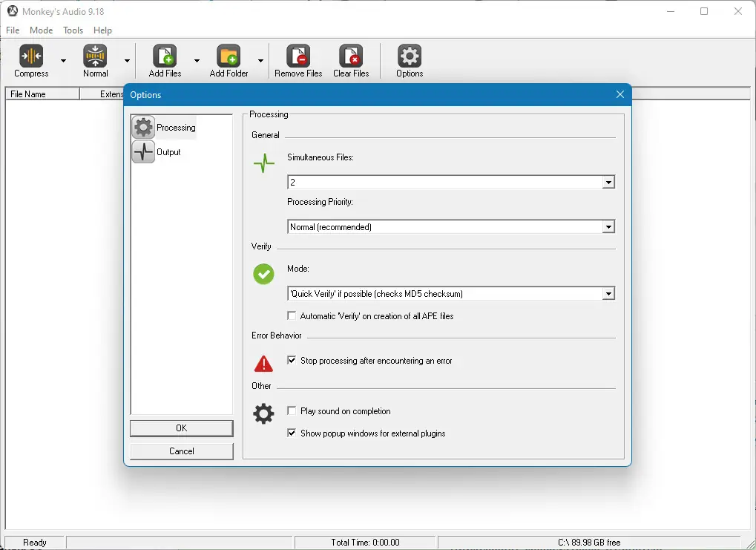Click the Cancel button
The width and height of the screenshot is (756, 550).
[181, 451]
